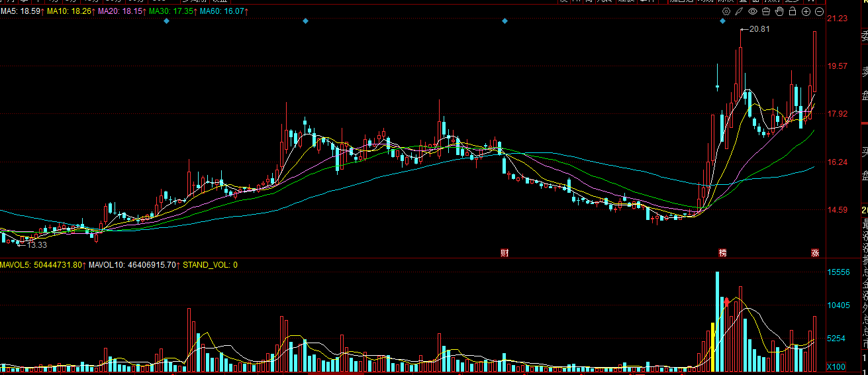Open the toolbox briefcase icon
The height and width of the screenshot is (375, 868).
(x=766, y=11)
